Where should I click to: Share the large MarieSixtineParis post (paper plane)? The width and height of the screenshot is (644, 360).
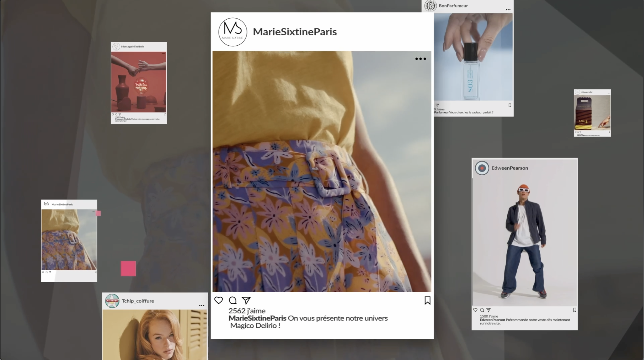point(246,300)
